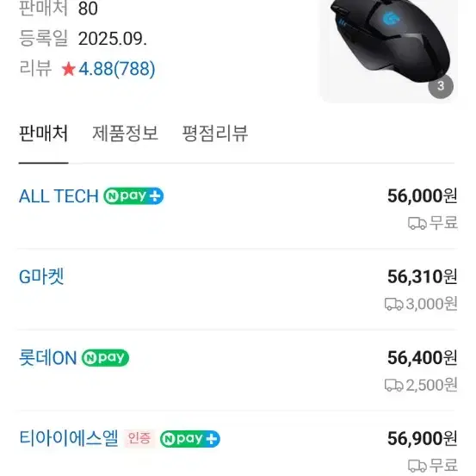Open the 티아이에스엘 seller link
This screenshot has width=476, height=476.
(x=69, y=439)
